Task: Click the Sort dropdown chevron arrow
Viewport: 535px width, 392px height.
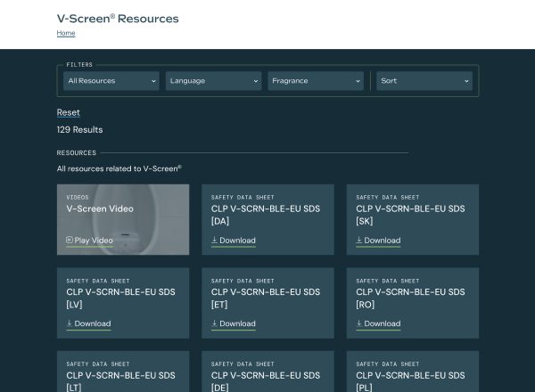Action: (x=466, y=81)
